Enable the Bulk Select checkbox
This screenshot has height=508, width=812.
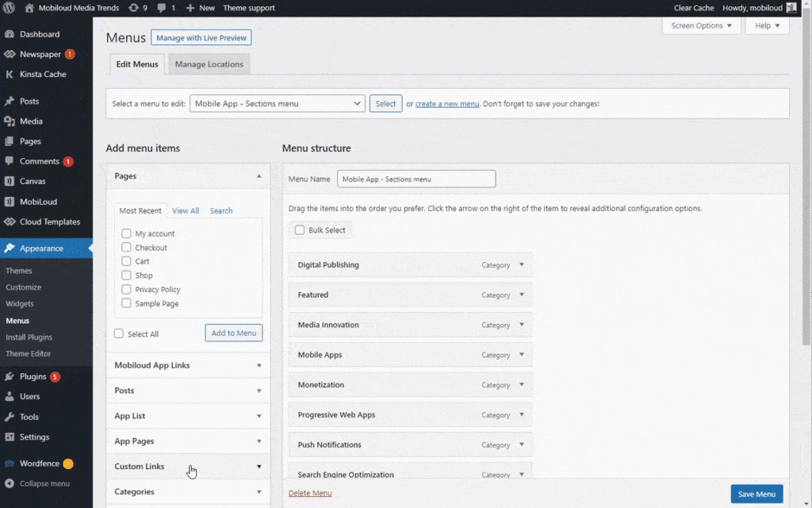tap(300, 230)
